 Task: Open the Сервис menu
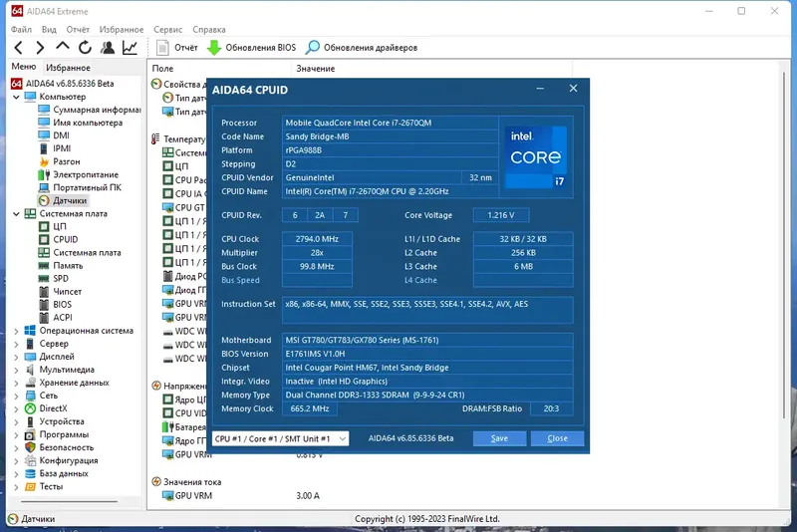pos(167,30)
